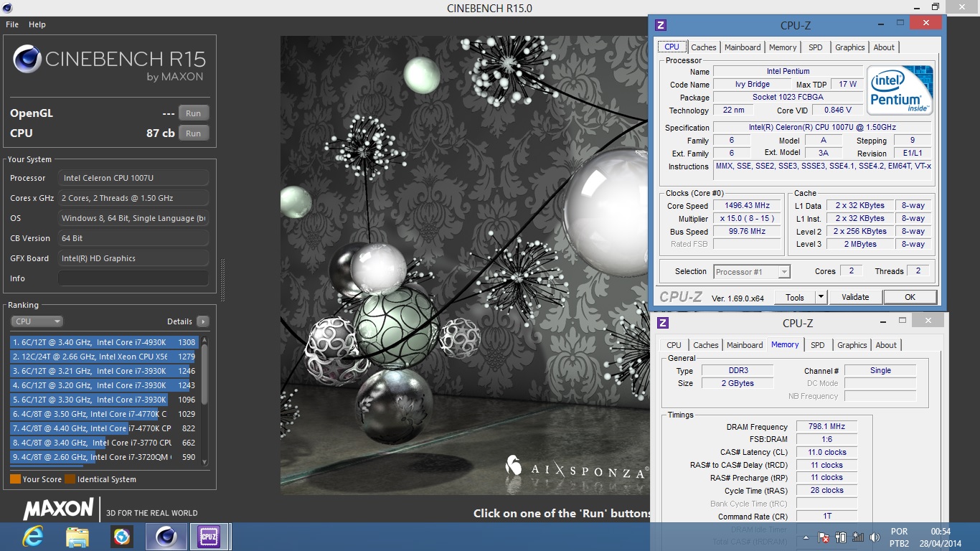Switch to Cinebench via its taskbar icon

166,537
